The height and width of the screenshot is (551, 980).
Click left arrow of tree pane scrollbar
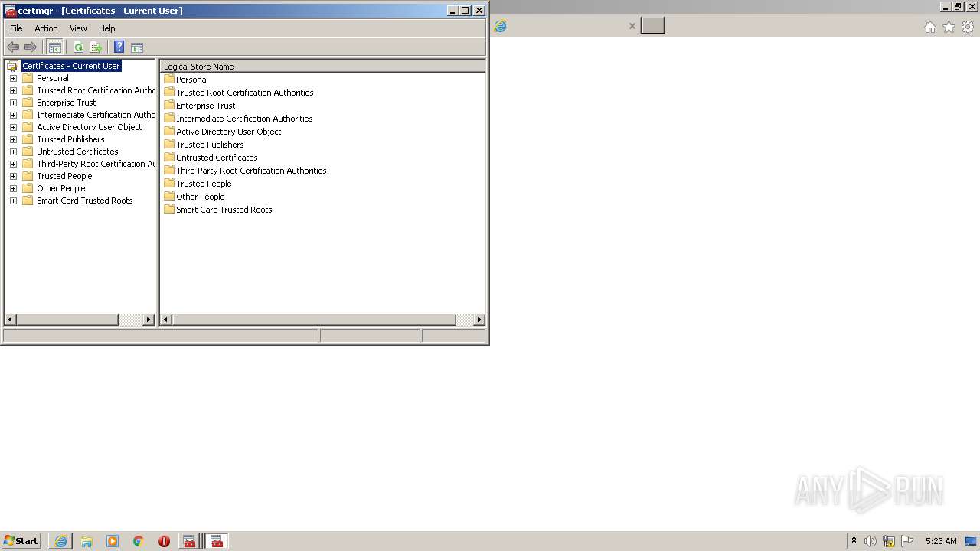(11, 319)
